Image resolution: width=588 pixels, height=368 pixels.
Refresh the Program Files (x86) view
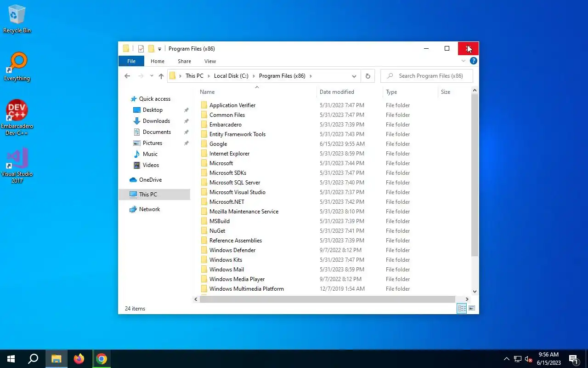(367, 76)
